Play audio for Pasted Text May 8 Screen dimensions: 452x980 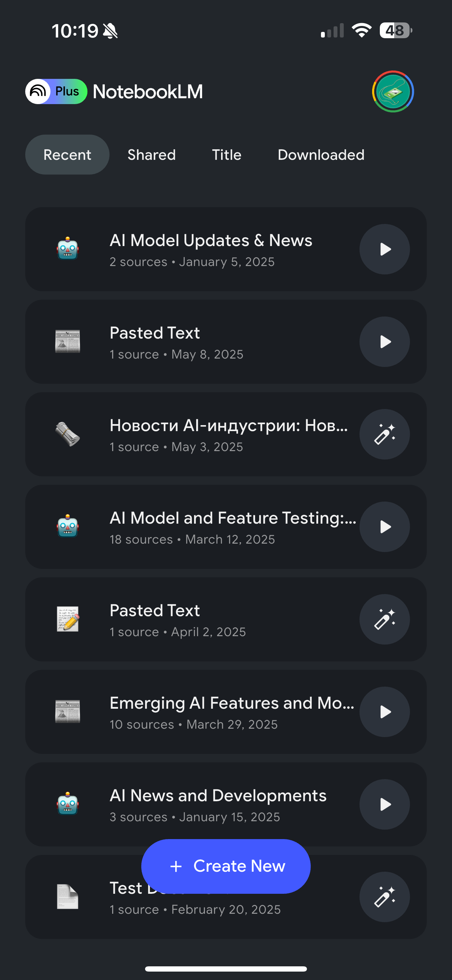[384, 342]
